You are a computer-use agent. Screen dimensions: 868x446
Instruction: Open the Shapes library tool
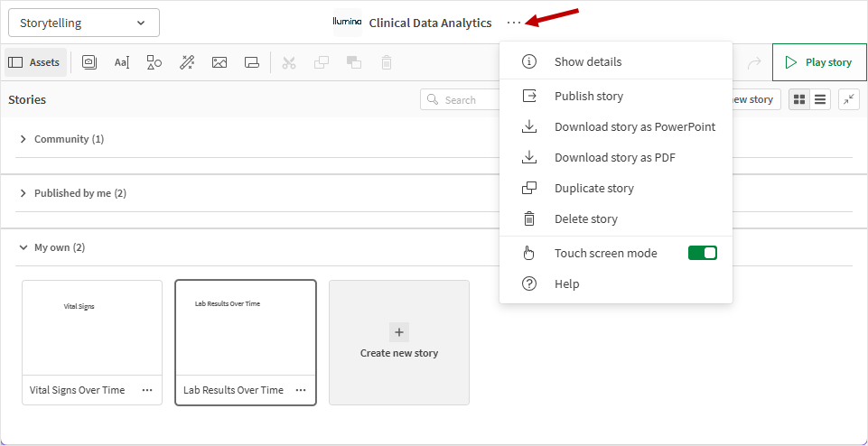(154, 62)
